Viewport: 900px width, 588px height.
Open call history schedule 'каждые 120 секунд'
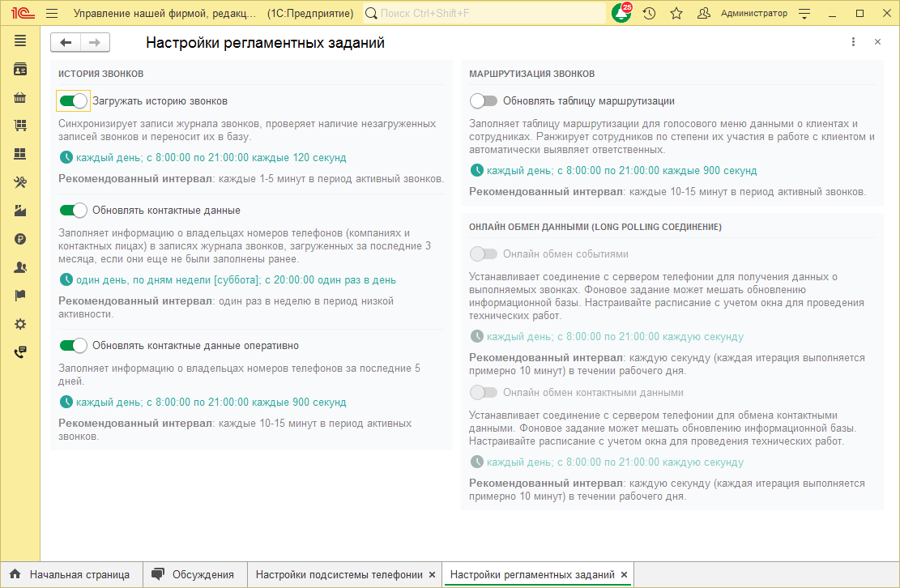(x=211, y=158)
